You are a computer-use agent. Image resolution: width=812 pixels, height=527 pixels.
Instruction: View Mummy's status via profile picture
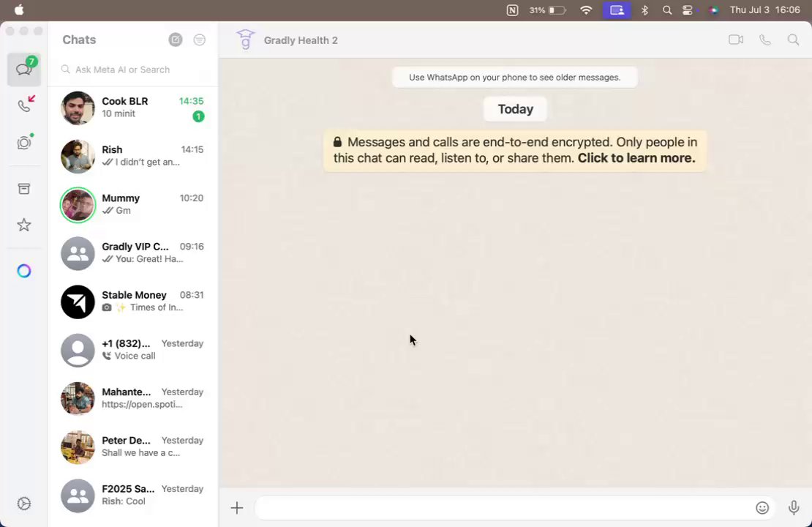point(78,205)
